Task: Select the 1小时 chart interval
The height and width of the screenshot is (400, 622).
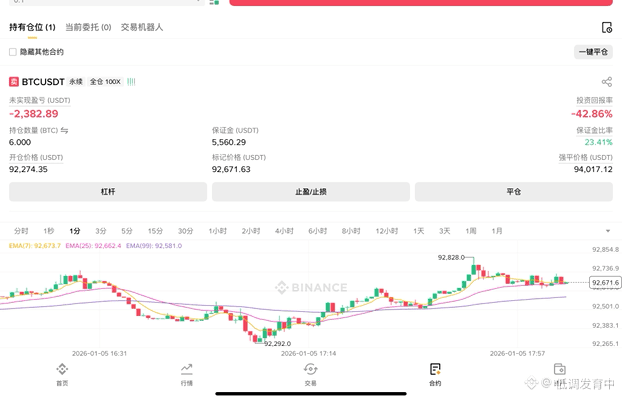Action: (218, 231)
